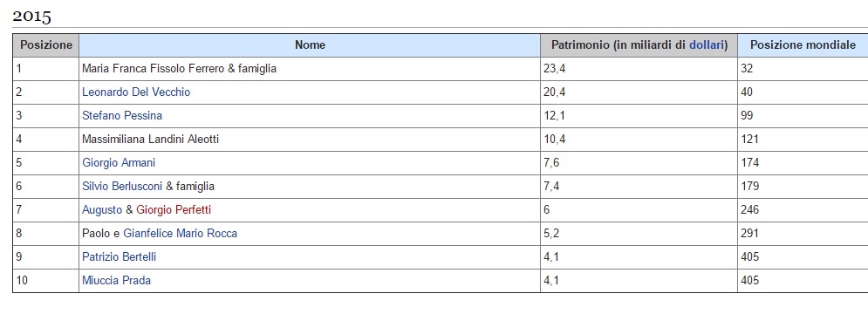Open the red Giorgio Perfetti link
Screen dimensions: 868x314
[174, 210]
